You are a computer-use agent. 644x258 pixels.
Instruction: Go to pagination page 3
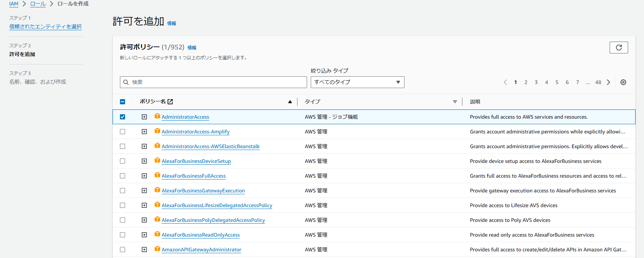point(536,82)
